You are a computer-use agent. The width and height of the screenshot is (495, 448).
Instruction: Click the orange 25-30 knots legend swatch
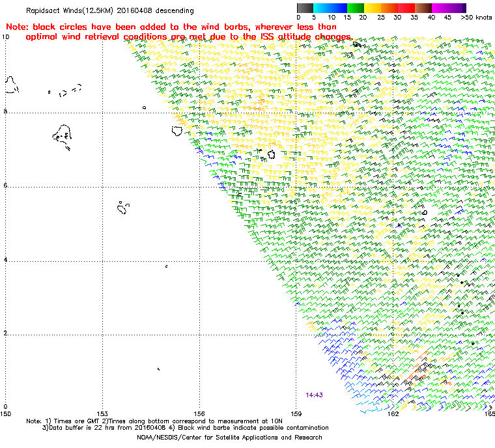coord(389,8)
